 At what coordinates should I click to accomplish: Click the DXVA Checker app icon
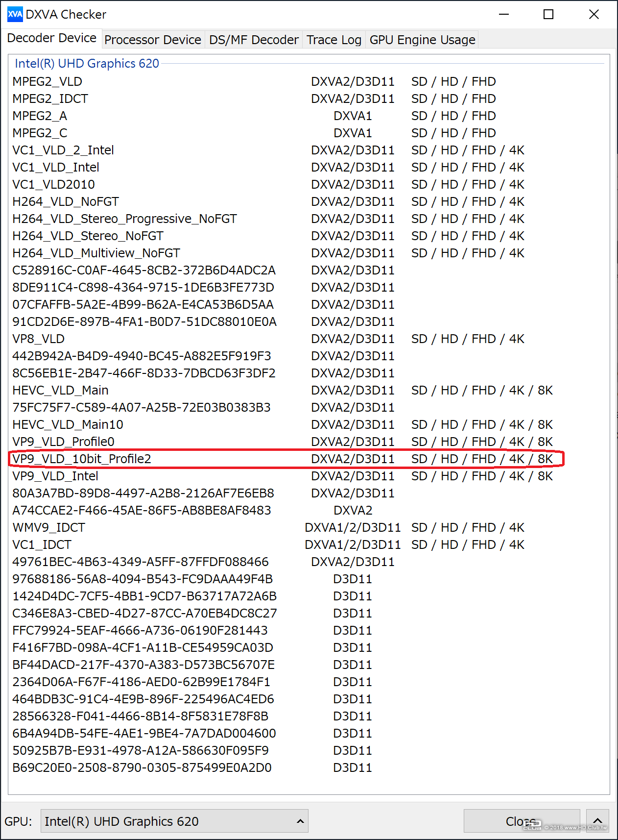point(15,14)
